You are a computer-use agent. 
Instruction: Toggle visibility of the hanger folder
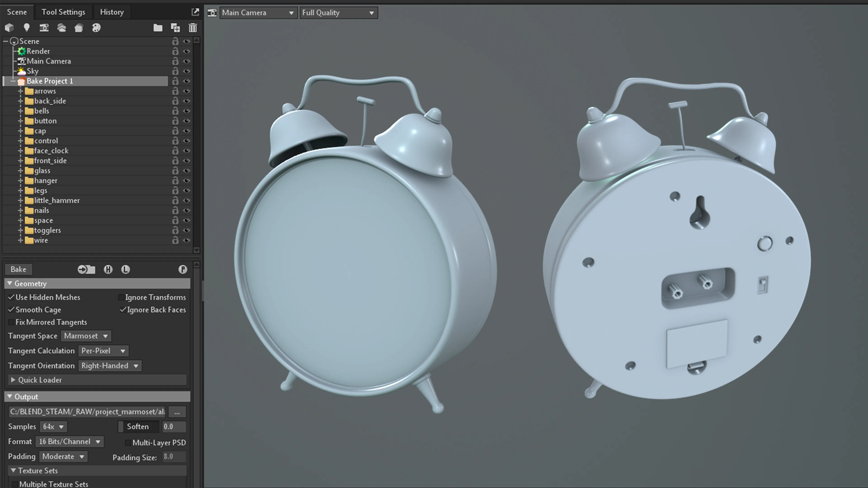(186, 181)
